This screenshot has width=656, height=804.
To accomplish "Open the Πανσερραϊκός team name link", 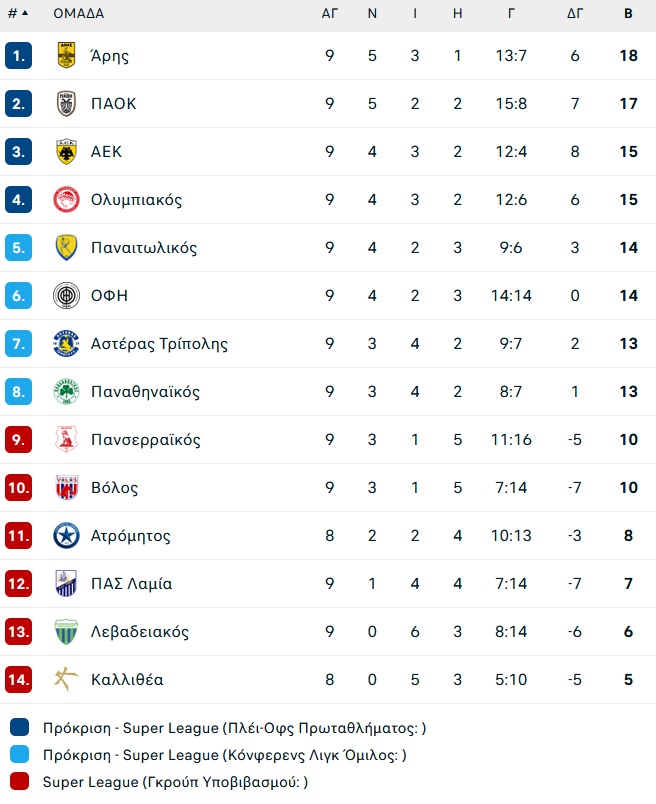I will pos(146,439).
